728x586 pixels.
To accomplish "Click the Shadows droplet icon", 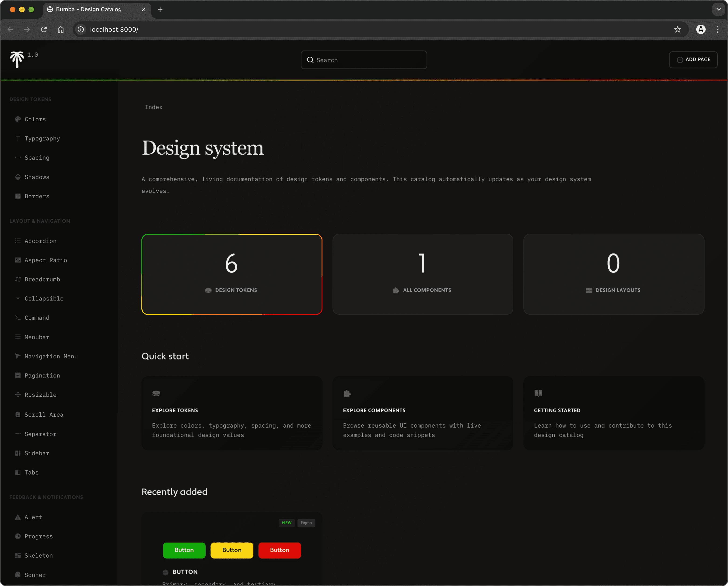I will tap(18, 177).
